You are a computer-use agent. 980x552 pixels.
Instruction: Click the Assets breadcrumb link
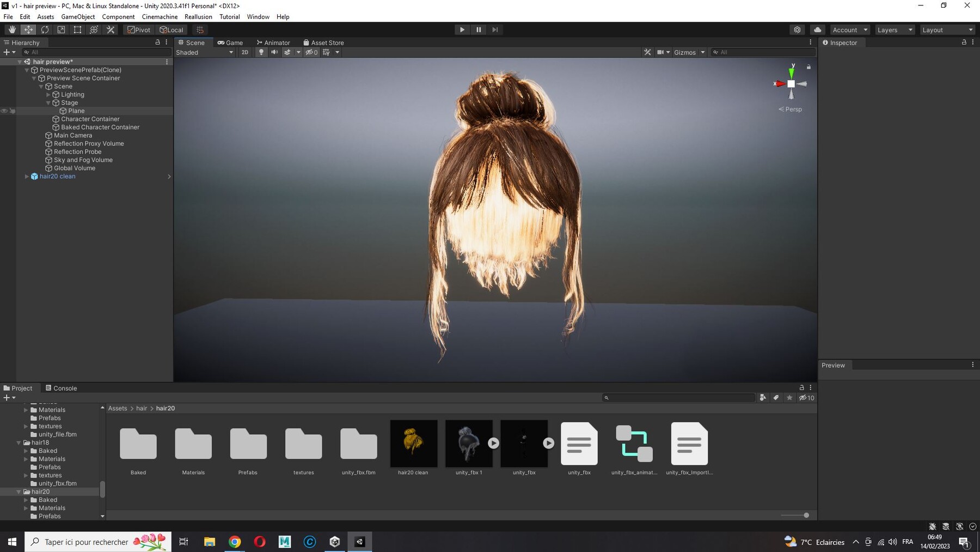(118, 408)
